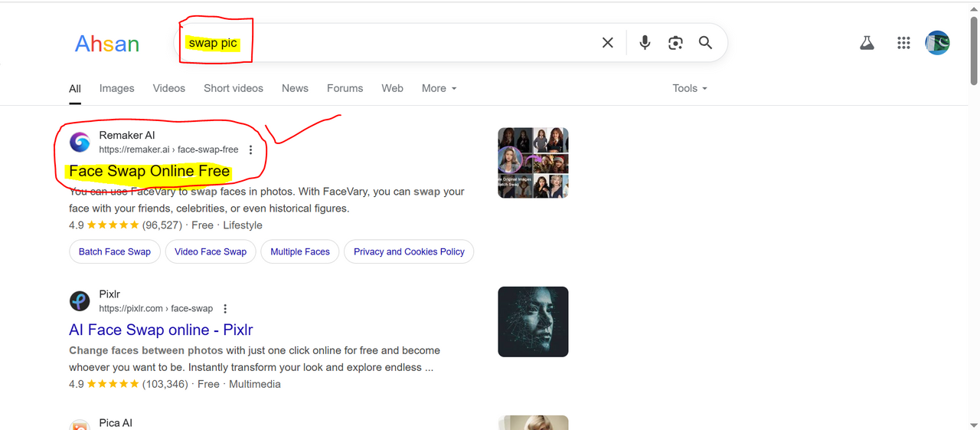Start voice search with the microphone icon
The height and width of the screenshot is (430, 980).
pos(645,43)
